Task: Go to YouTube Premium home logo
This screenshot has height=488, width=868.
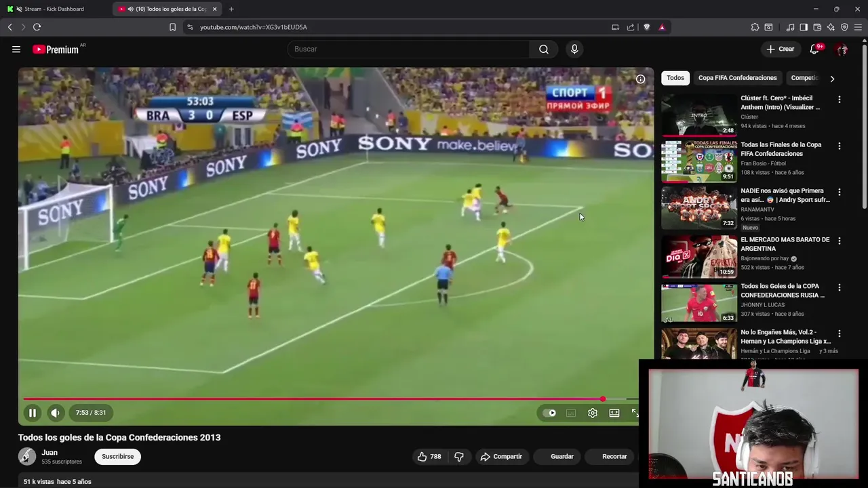Action: (56, 49)
